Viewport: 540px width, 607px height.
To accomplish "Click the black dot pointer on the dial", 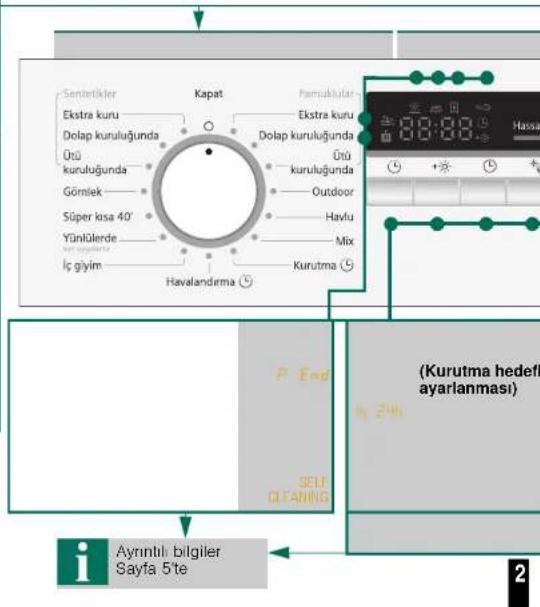I will [209, 151].
